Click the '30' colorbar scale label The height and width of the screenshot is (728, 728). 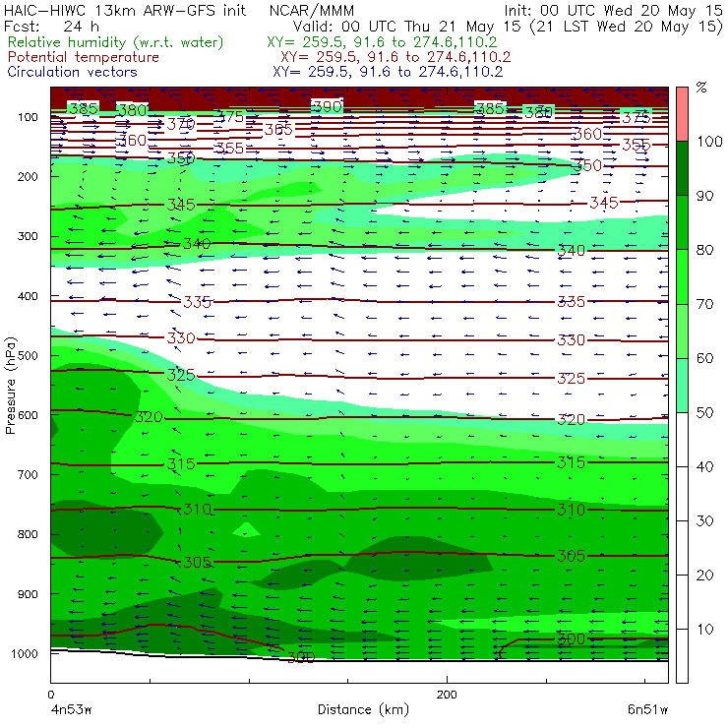click(x=704, y=521)
